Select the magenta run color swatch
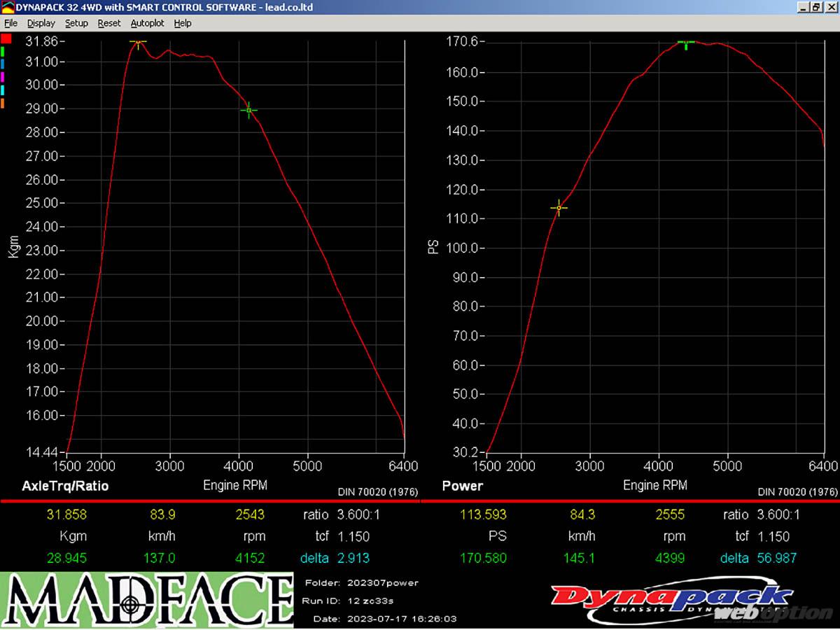 (3, 77)
